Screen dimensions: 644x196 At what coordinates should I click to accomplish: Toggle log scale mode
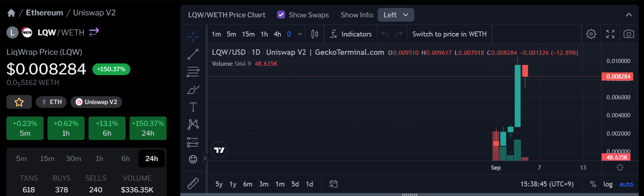point(608,184)
